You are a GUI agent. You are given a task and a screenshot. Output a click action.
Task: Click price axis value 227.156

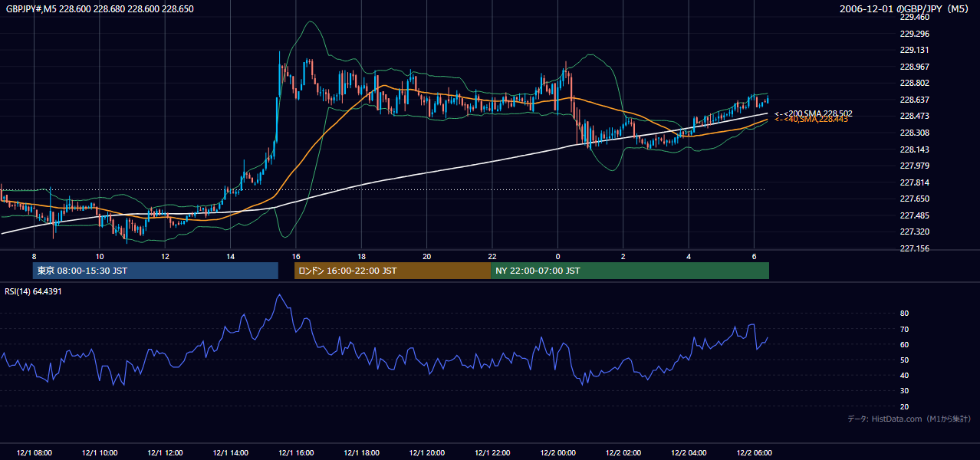click(914, 248)
